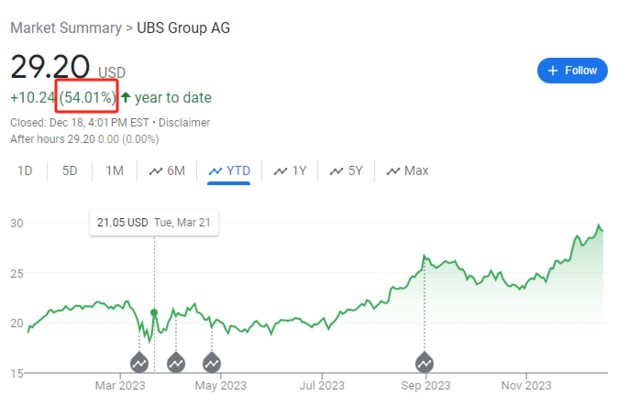This screenshot has height=406, width=640.
Task: Click the green data point on chart
Action: tap(154, 313)
